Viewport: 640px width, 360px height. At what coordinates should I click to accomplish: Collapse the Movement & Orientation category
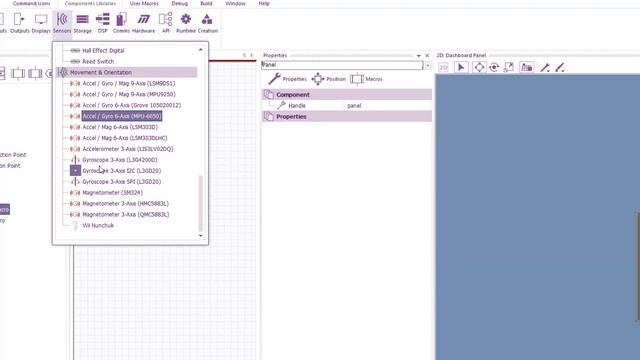(127, 72)
